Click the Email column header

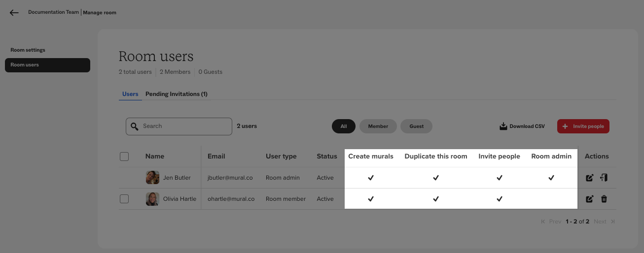pos(216,157)
